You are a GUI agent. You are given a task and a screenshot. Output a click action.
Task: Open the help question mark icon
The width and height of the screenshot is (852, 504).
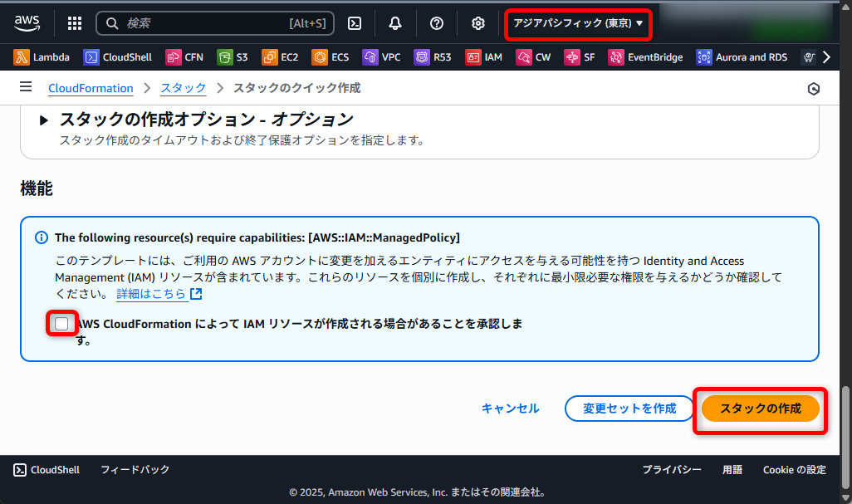pos(437,23)
